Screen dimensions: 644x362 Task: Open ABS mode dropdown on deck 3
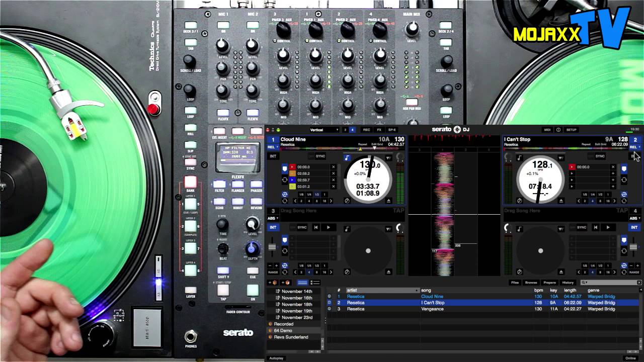tap(273, 218)
